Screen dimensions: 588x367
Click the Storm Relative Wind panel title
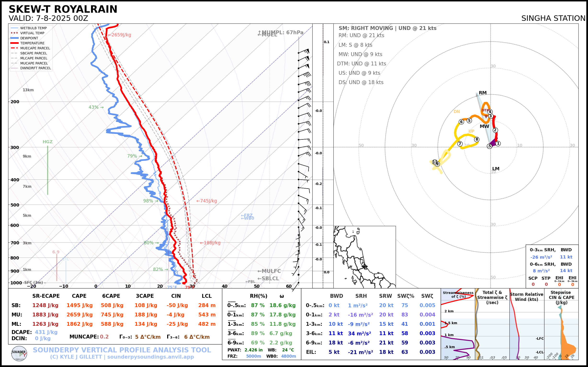click(x=526, y=297)
